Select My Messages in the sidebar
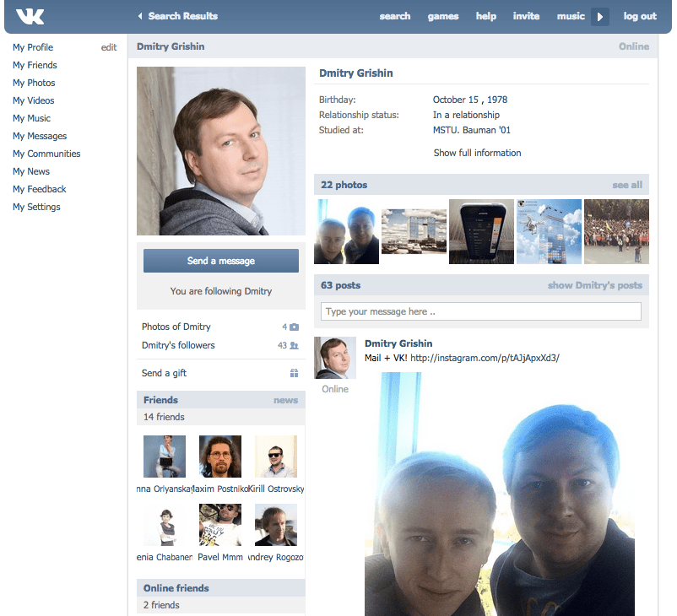Screen dimensions: 677x616 coord(40,136)
